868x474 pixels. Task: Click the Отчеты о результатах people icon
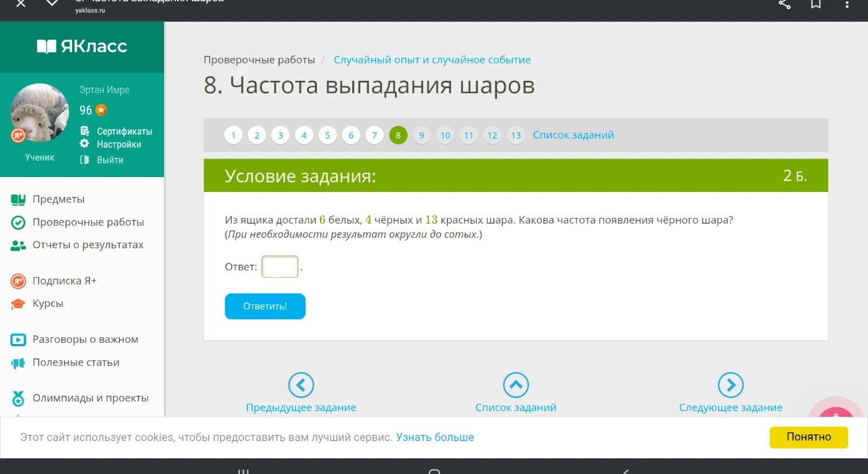(18, 245)
